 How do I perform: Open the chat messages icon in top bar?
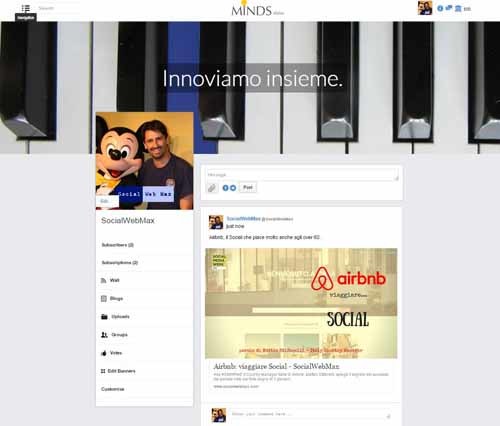[x=449, y=8]
